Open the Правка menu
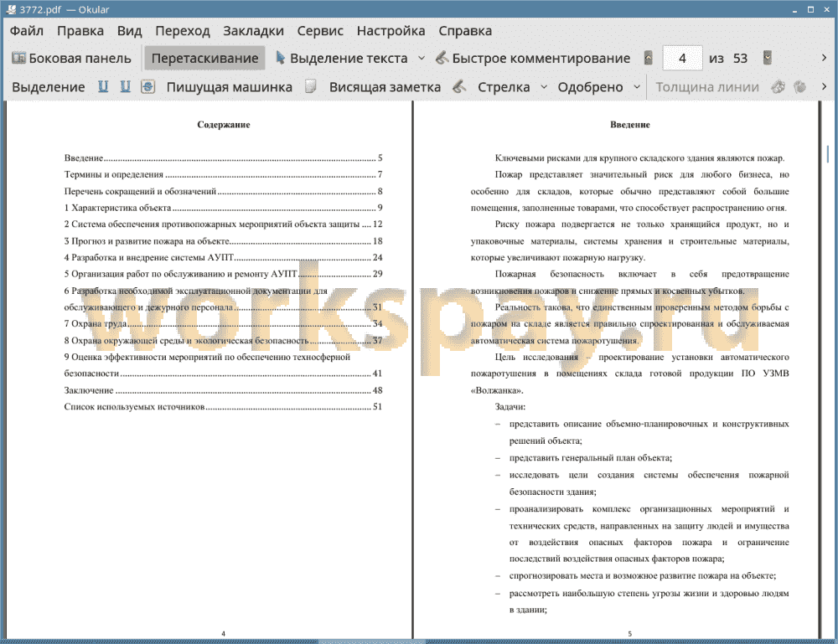Image resolution: width=838 pixels, height=644 pixels. click(x=80, y=31)
